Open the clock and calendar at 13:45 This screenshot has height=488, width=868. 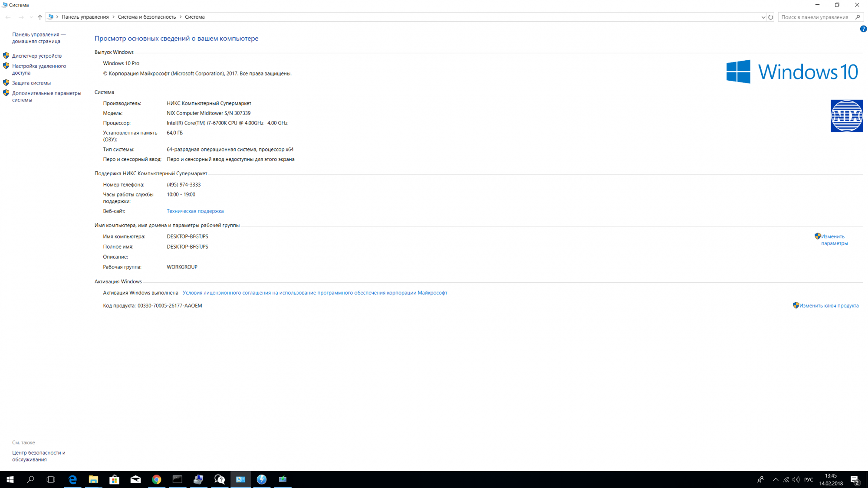point(831,479)
